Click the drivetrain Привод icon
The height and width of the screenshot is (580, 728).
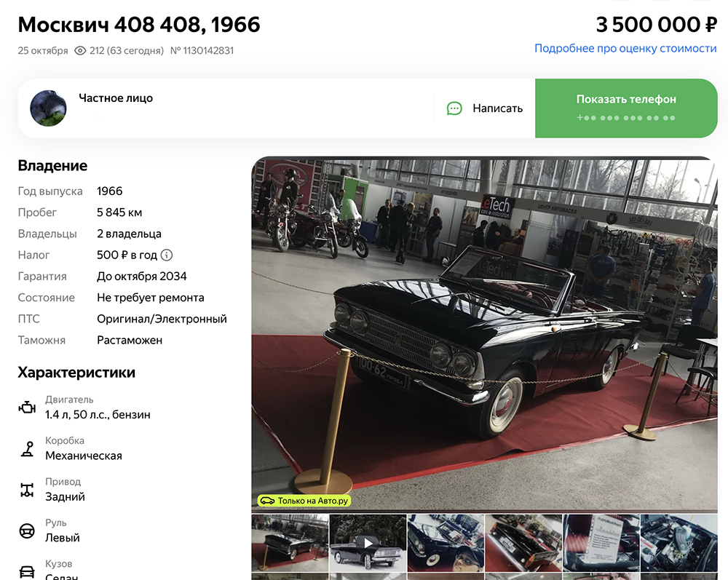coord(27,490)
